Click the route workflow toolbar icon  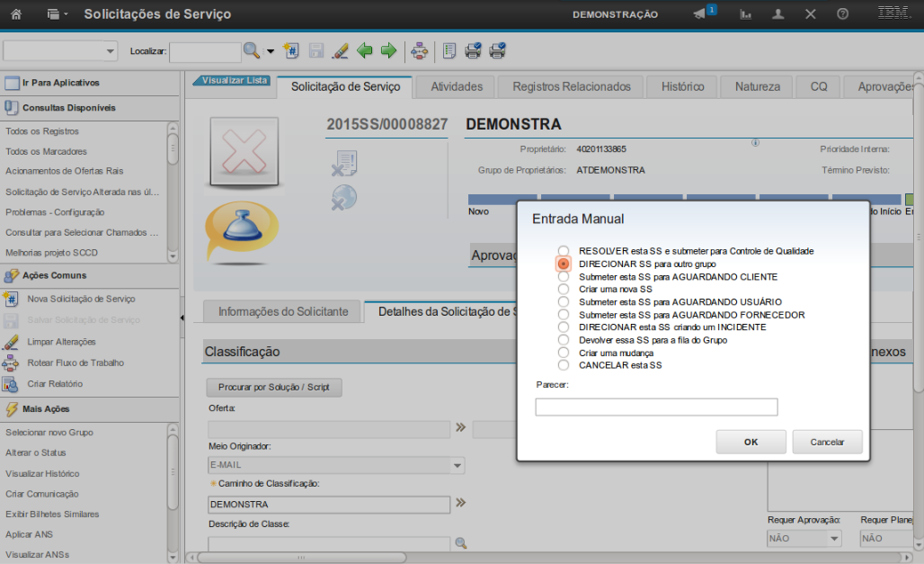pyautogui.click(x=419, y=51)
